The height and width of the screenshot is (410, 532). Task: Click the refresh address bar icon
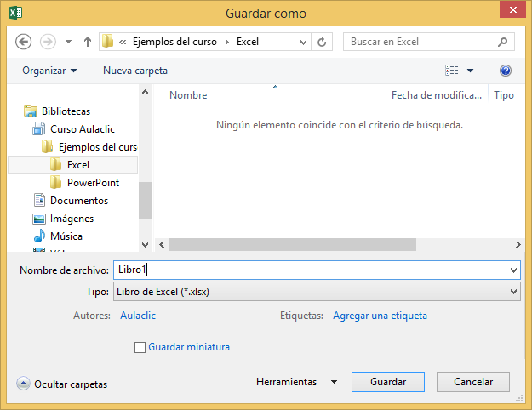322,41
